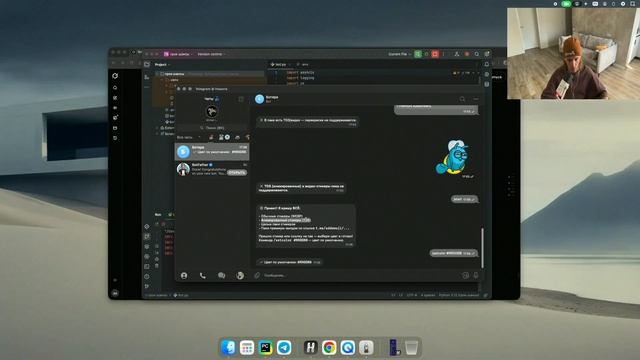Open the Botapa chat in list
Image resolution: width=640 pixels, height=360 pixels.
pos(212,151)
